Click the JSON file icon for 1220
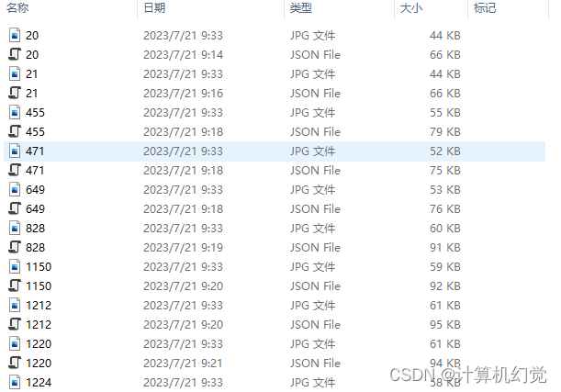The width and height of the screenshot is (561, 392). (x=15, y=363)
